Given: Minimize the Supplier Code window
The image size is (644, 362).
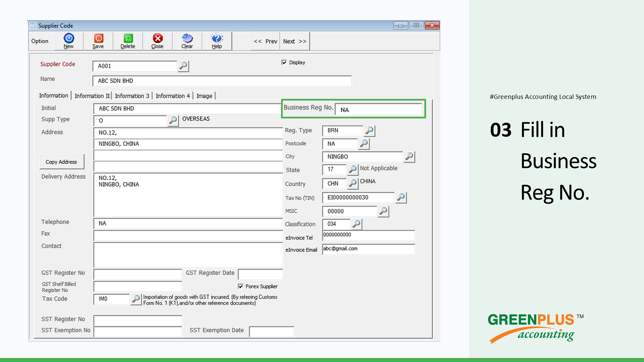Looking at the screenshot, I should pyautogui.click(x=400, y=25).
